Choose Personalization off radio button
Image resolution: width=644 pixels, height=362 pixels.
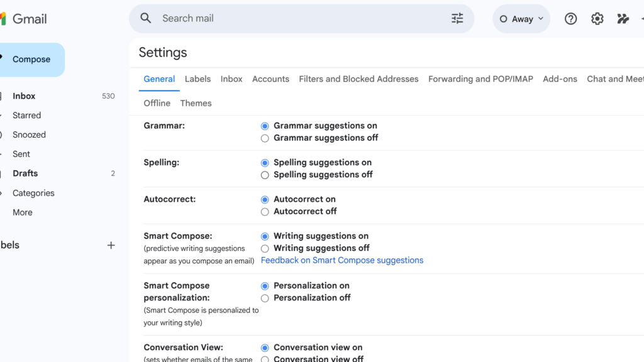point(265,298)
